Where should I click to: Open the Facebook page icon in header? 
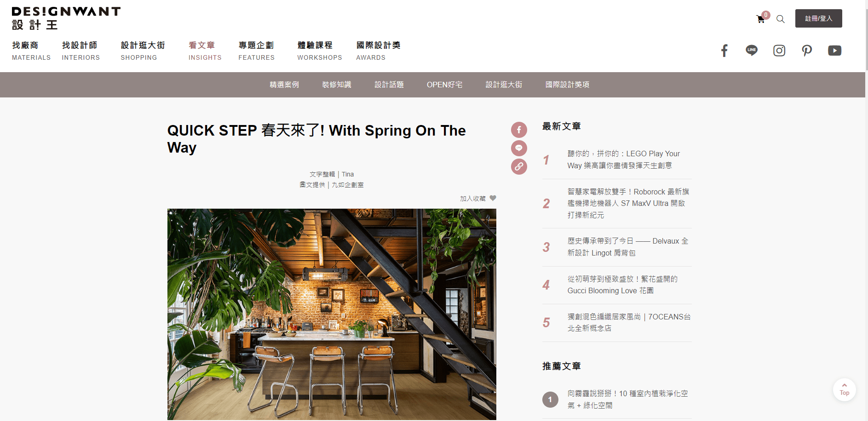724,51
